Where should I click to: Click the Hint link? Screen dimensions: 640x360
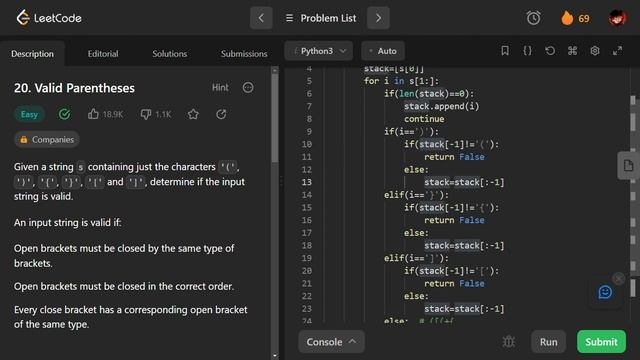click(x=220, y=87)
